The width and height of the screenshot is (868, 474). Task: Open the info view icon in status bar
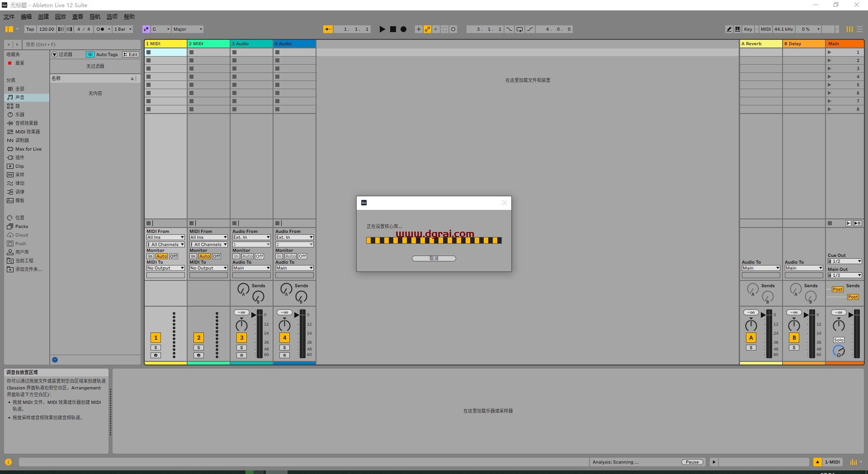click(8, 462)
